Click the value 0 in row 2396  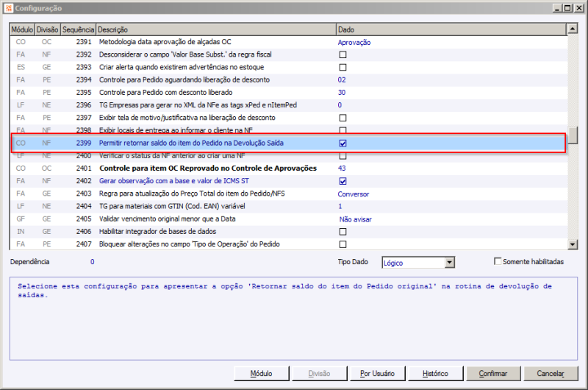pos(340,105)
